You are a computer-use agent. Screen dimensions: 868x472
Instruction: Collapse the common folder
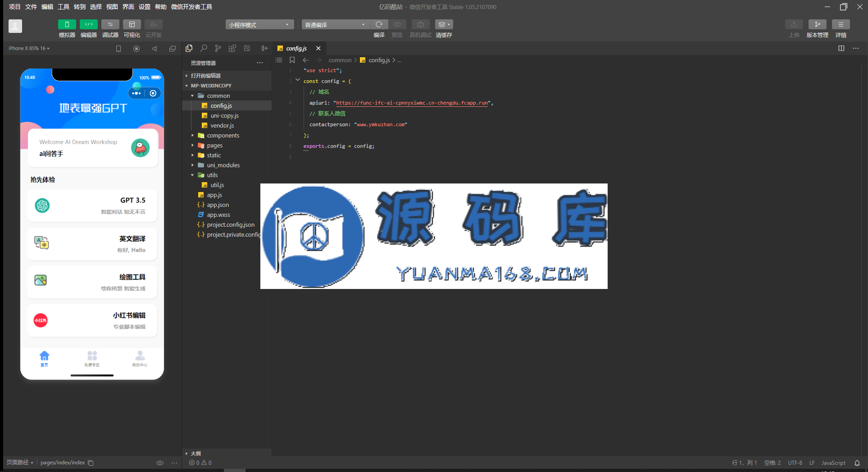pos(227,96)
